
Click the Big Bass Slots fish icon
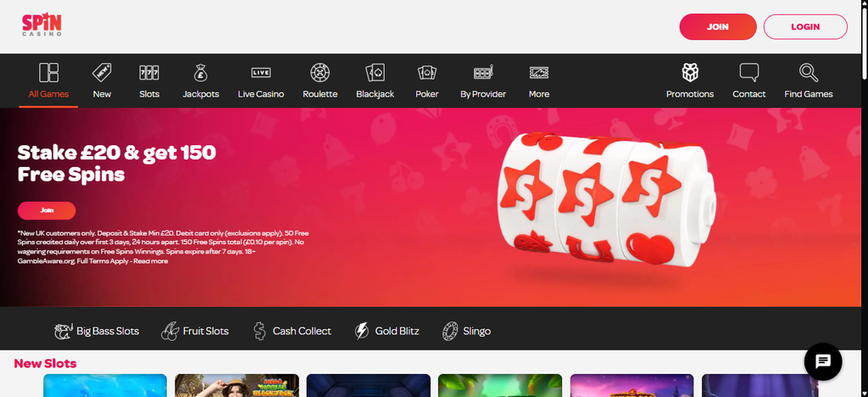(x=63, y=331)
